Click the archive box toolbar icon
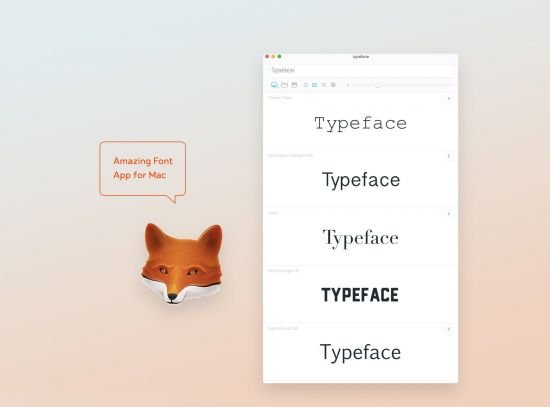 (294, 85)
